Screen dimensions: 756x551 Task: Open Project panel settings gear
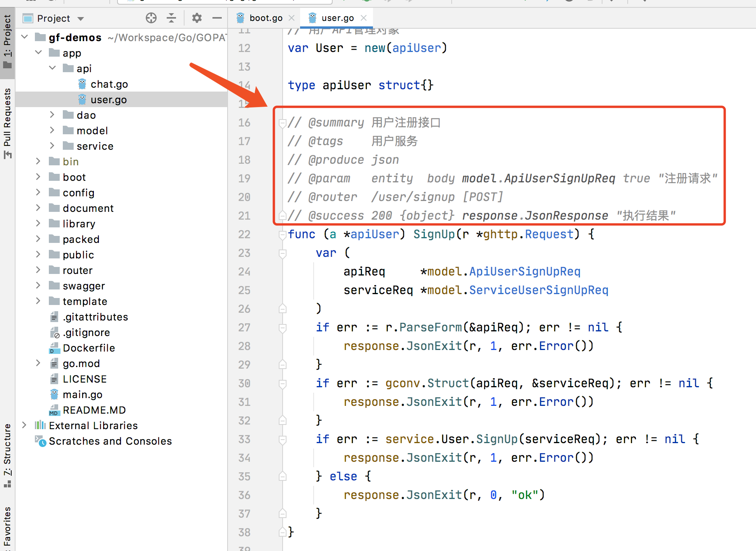pos(197,18)
